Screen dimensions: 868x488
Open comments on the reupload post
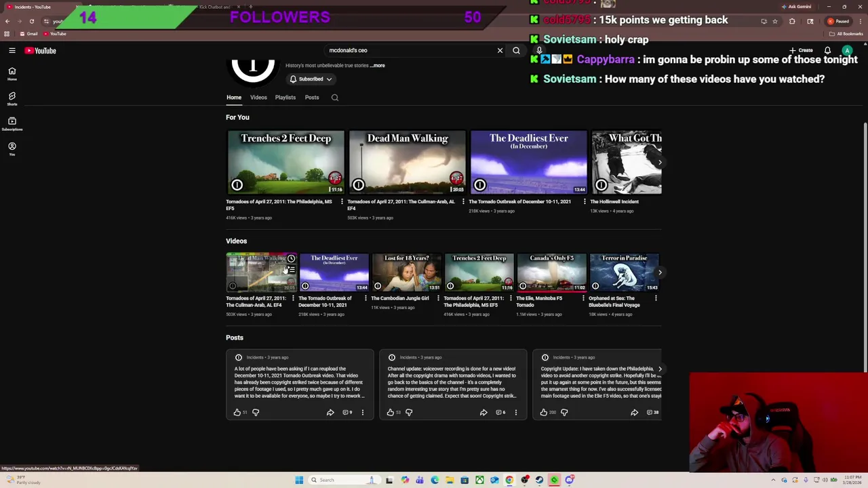347,412
